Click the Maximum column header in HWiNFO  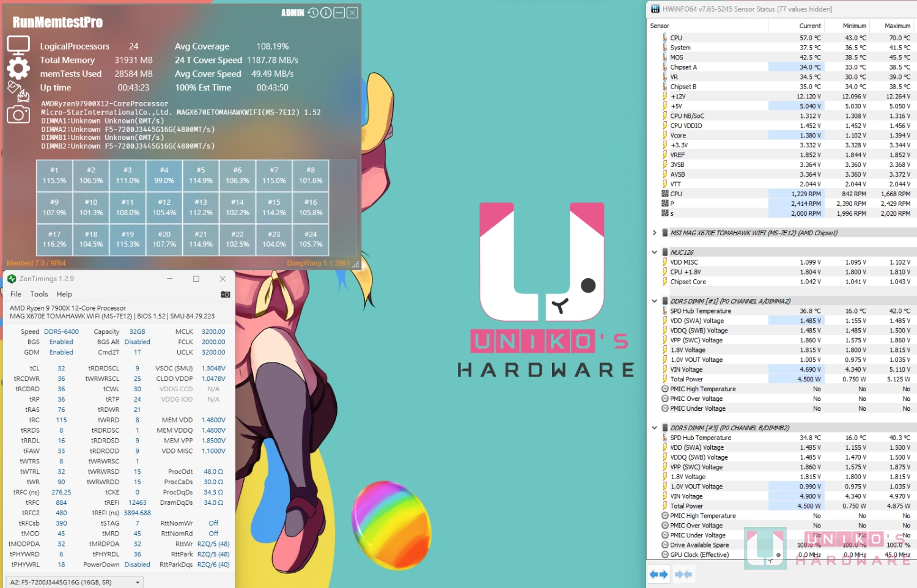(x=892, y=26)
